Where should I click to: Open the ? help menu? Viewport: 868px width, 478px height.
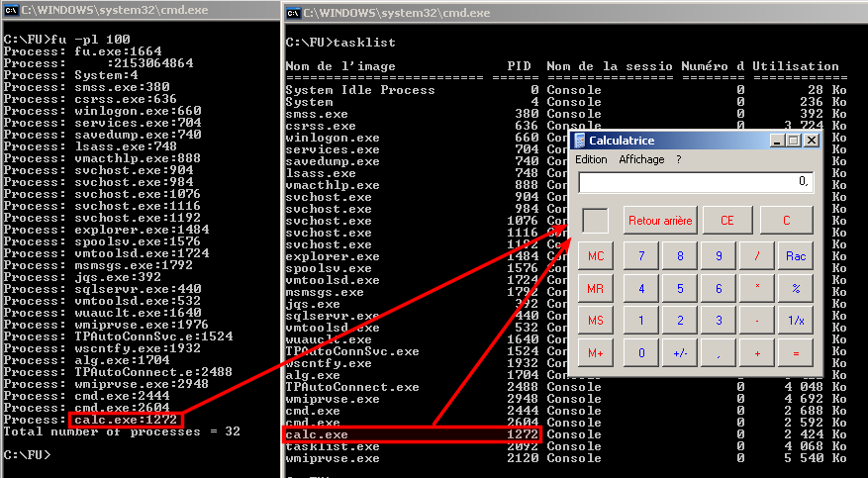[679, 159]
